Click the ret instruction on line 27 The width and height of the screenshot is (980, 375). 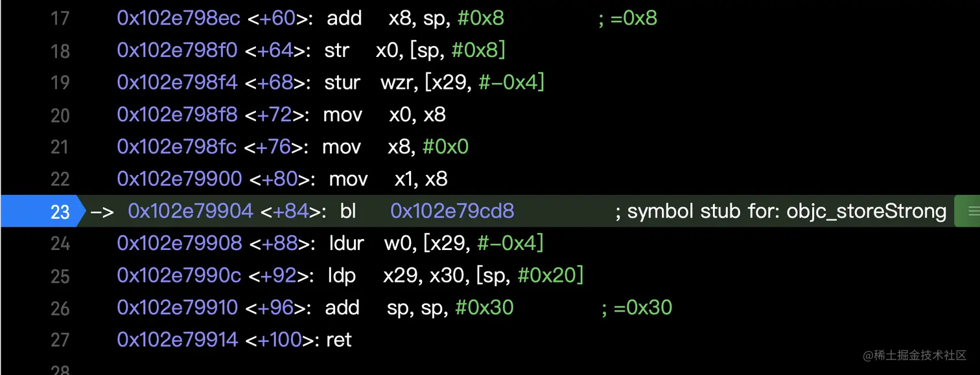pos(339,340)
